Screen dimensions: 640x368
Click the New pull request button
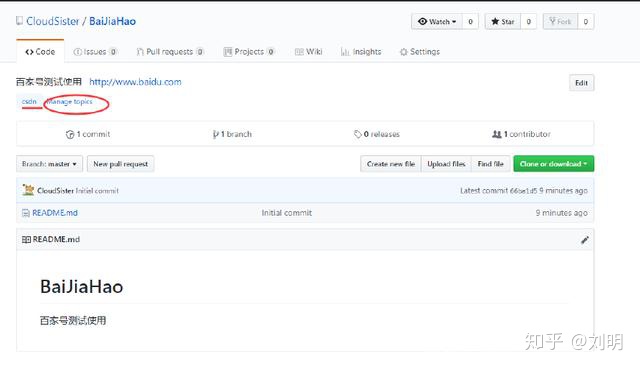tap(120, 164)
